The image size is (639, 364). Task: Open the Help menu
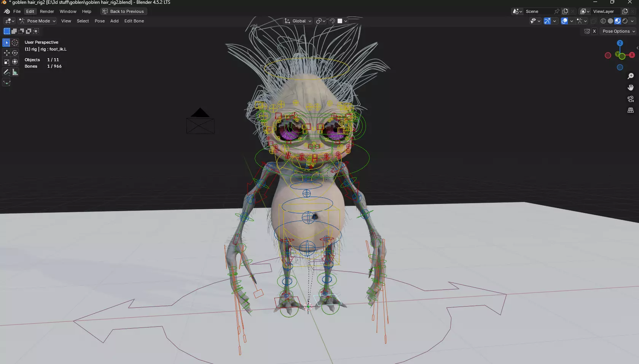[87, 11]
